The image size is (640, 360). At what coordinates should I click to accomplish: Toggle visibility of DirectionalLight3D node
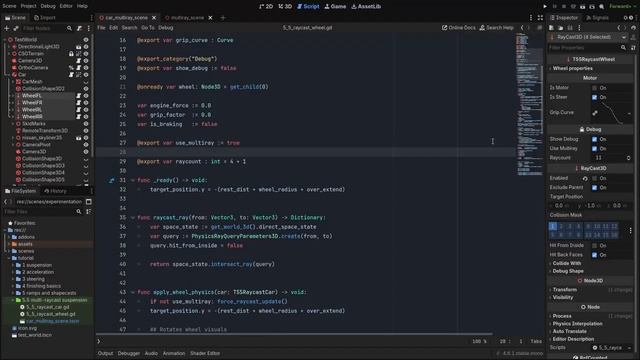(86, 47)
